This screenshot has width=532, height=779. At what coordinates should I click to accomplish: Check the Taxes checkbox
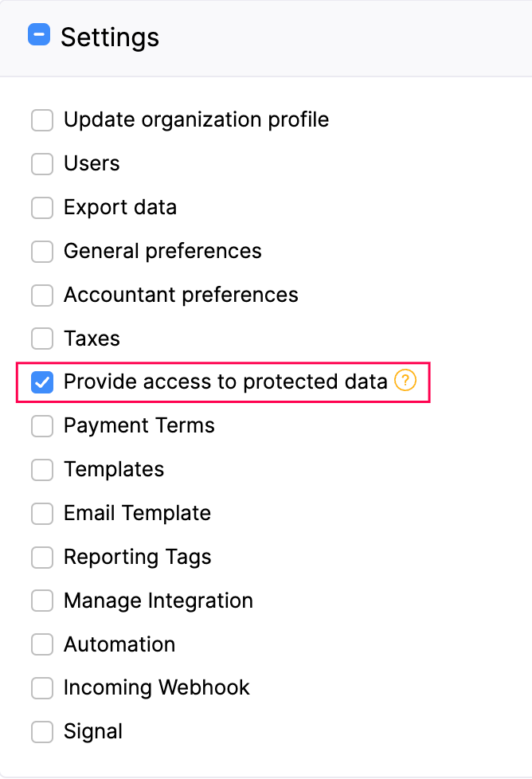pyautogui.click(x=41, y=339)
